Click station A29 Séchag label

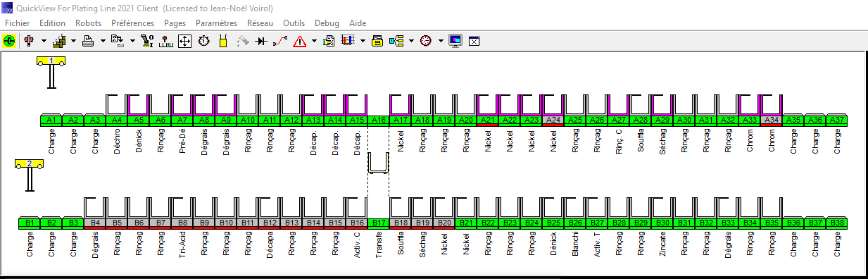point(662,120)
